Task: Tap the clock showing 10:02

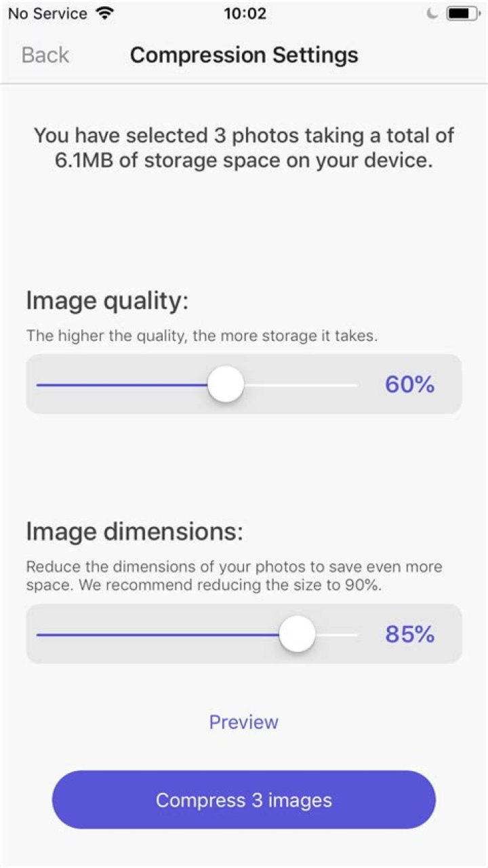Action: pyautogui.click(x=243, y=13)
